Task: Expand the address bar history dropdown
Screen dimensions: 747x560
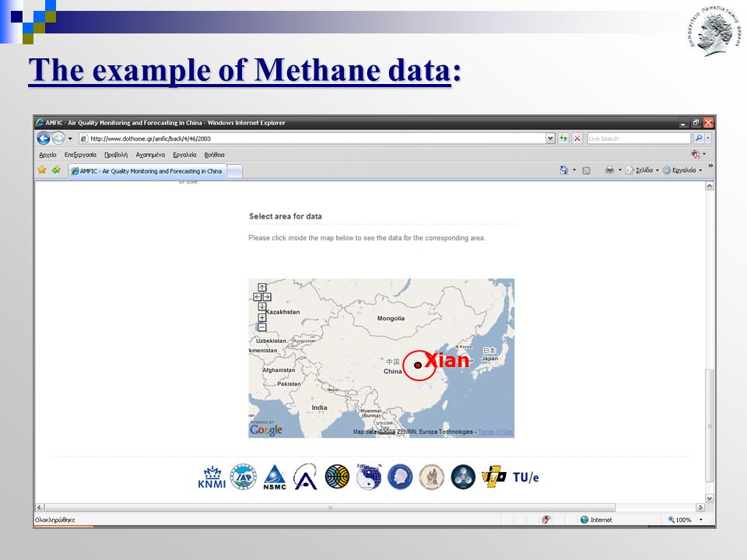Action: [550, 138]
